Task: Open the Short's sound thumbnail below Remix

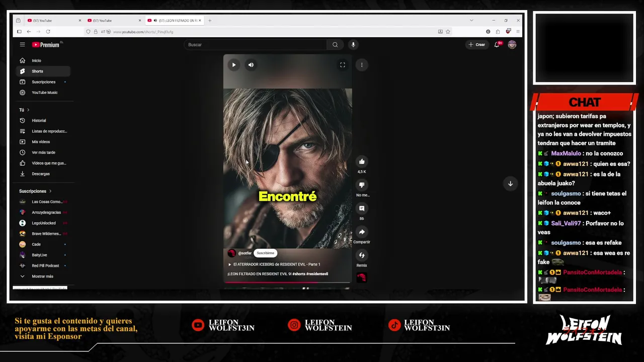Action: click(x=362, y=278)
